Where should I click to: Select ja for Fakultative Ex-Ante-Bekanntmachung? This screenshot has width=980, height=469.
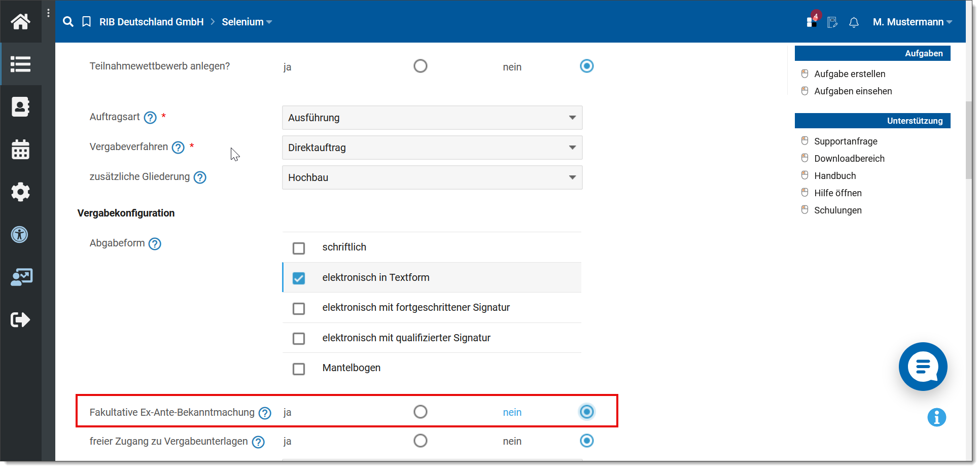[421, 412]
